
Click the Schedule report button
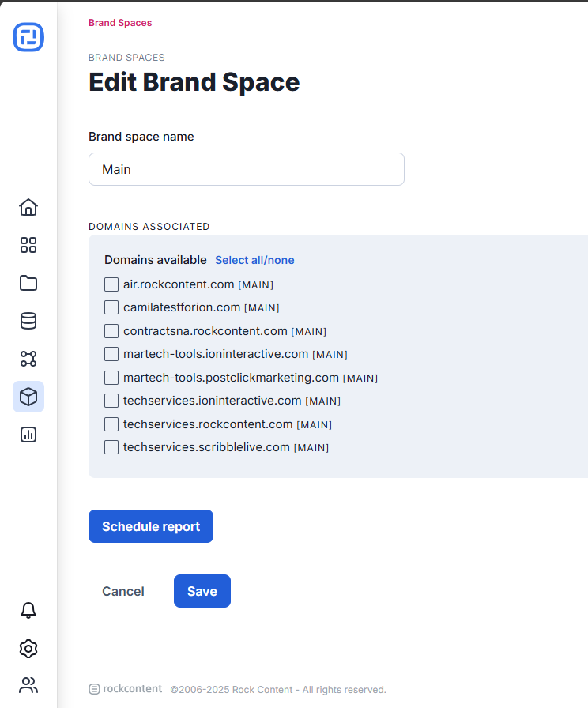(x=151, y=526)
